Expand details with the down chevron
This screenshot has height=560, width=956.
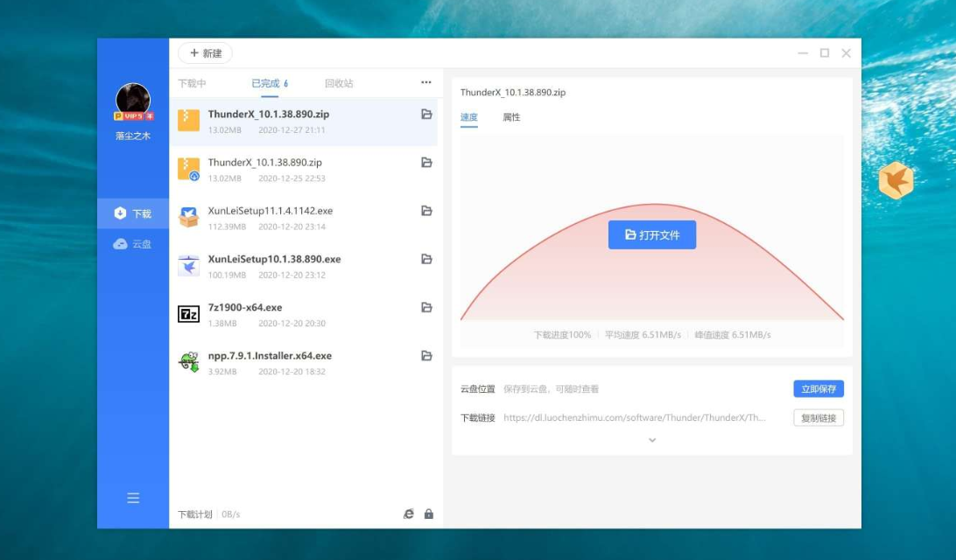652,440
